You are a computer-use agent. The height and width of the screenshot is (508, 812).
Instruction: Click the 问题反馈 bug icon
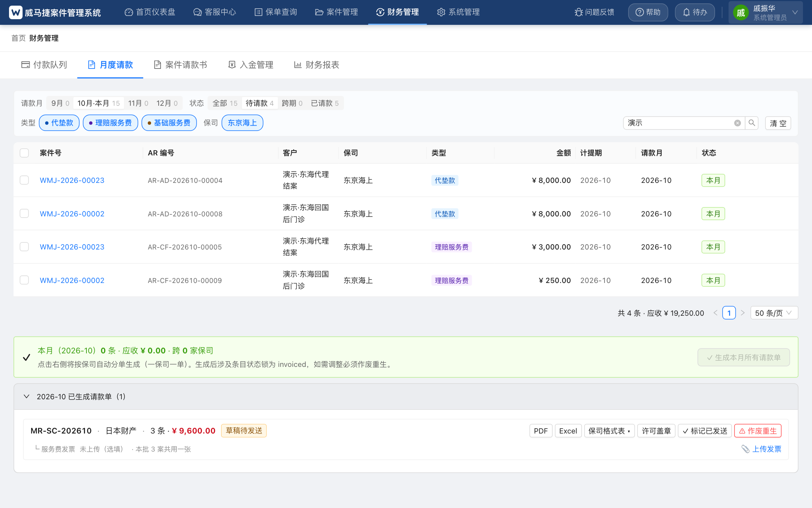[x=579, y=12]
